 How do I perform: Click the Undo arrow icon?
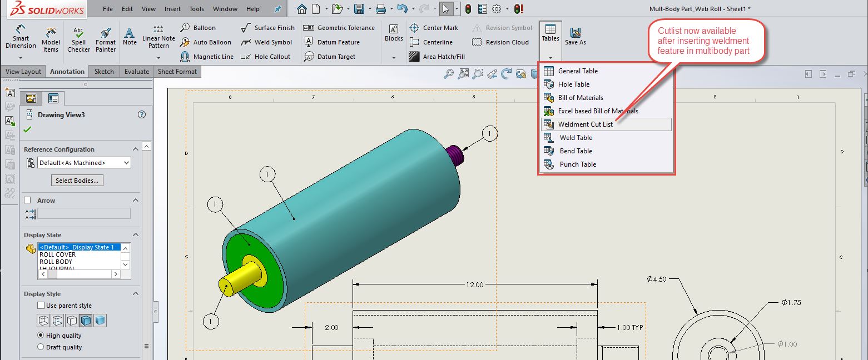(403, 9)
